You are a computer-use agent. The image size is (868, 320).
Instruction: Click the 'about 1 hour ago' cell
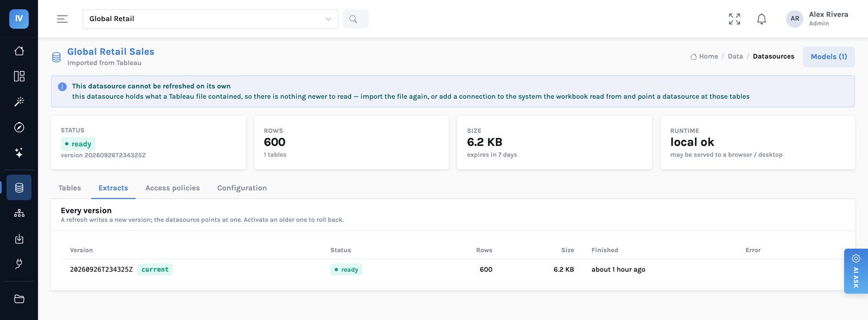618,270
